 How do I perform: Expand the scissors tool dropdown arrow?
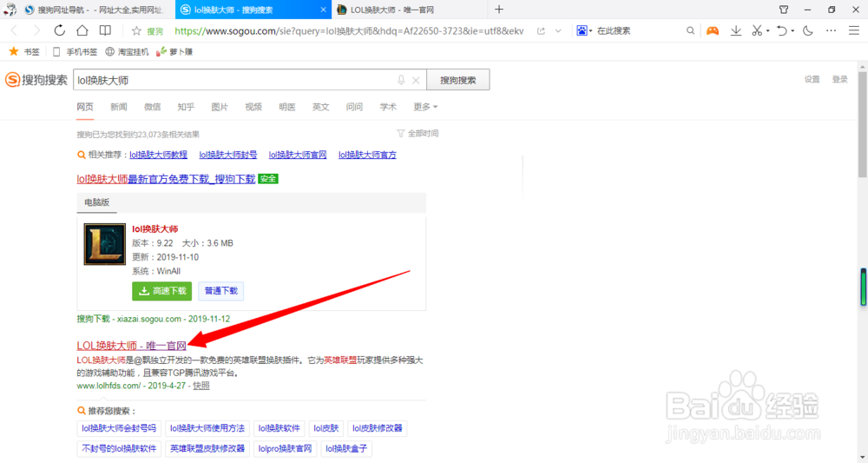point(768,31)
